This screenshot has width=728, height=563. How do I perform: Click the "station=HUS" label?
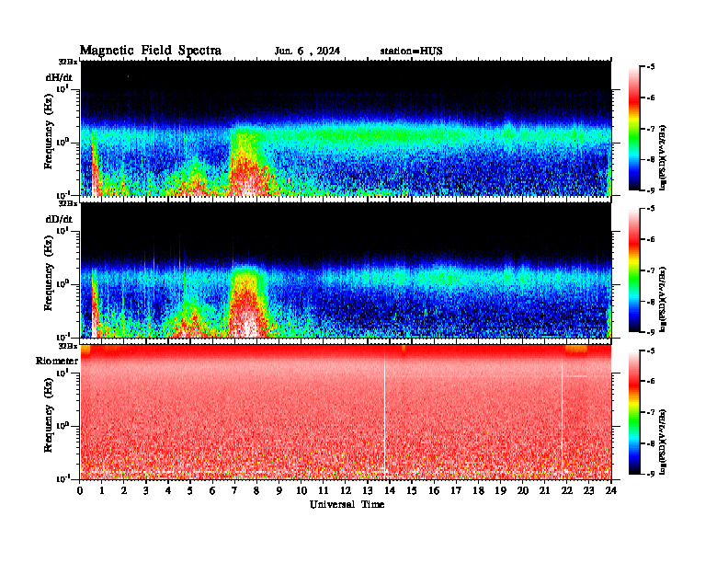411,52
